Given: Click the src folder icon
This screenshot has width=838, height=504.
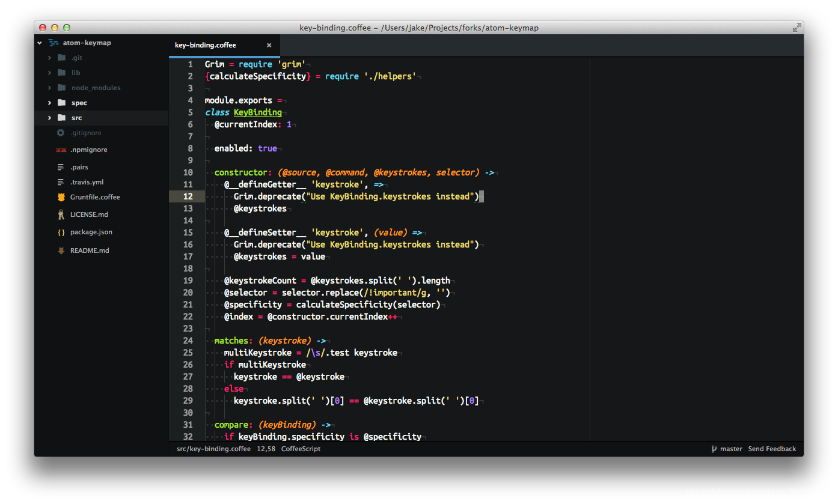Looking at the screenshot, I should 61,118.
